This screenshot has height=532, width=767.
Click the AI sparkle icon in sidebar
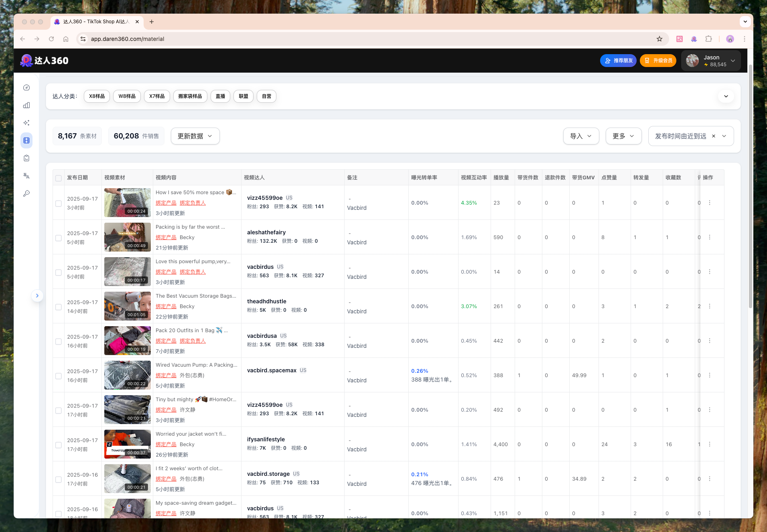[26, 123]
